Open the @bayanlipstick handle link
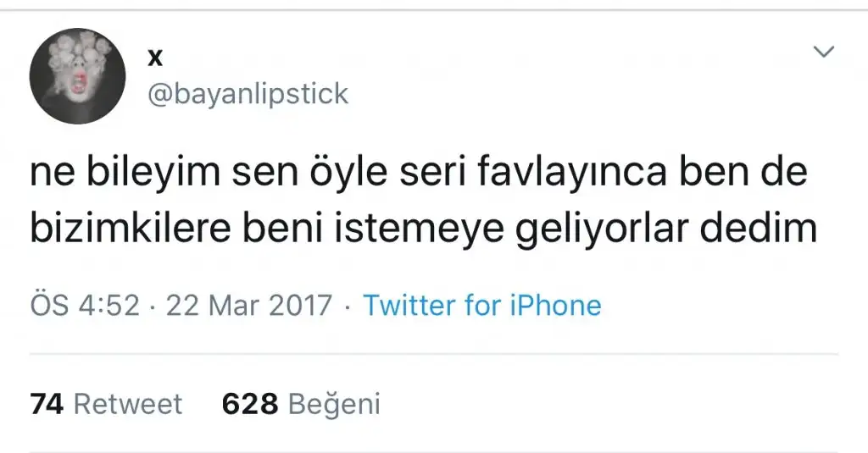The height and width of the screenshot is (453, 868). 248,93
